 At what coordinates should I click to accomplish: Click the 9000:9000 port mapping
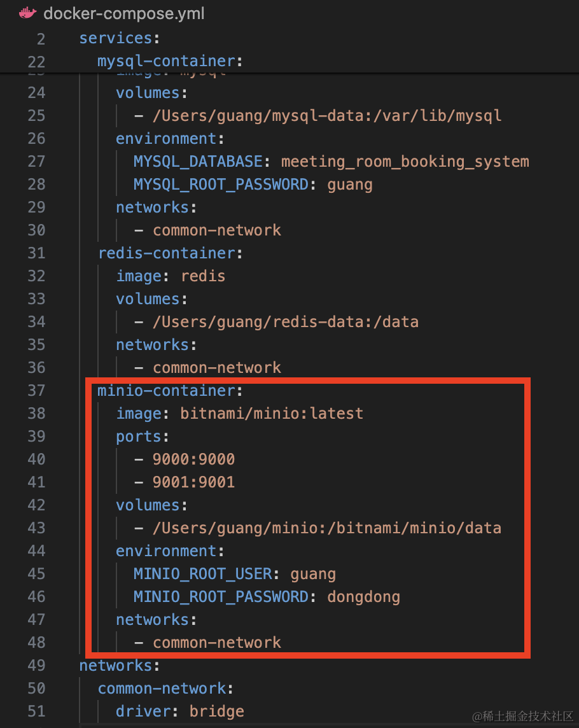(x=193, y=459)
